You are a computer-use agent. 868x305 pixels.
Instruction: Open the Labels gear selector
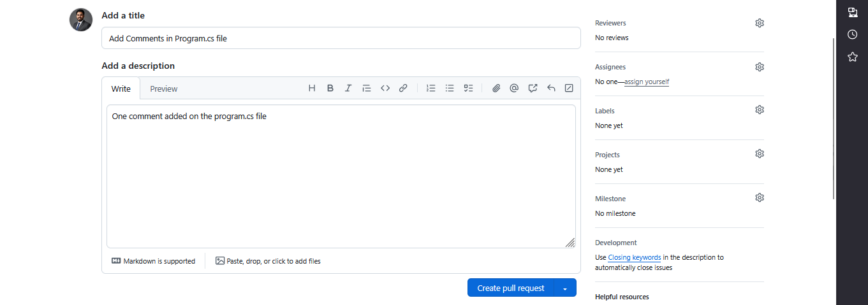tap(759, 110)
